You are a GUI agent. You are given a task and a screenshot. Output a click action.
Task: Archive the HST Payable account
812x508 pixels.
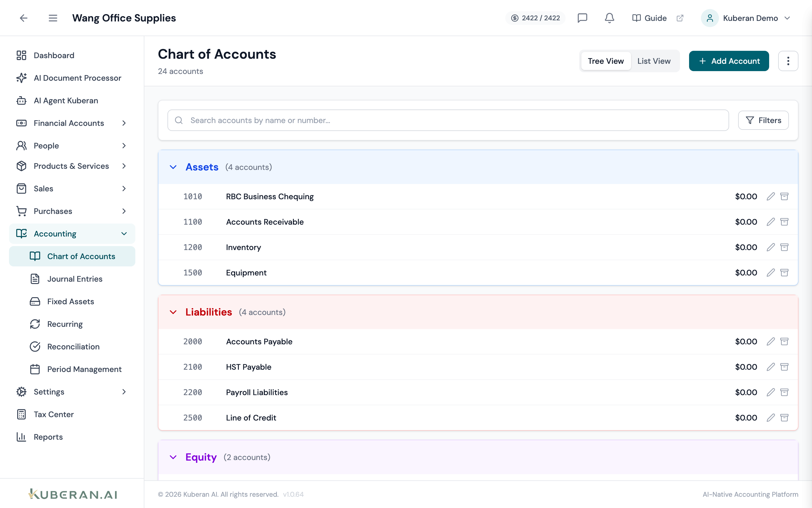(784, 367)
